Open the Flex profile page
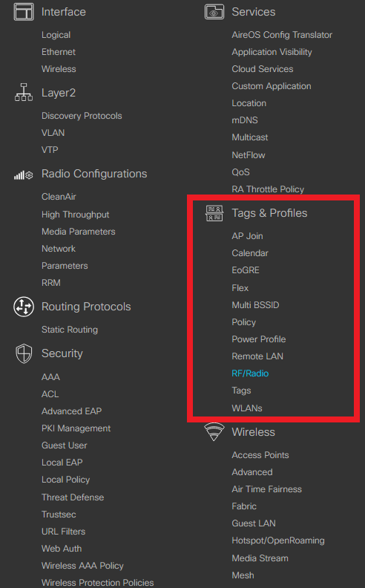This screenshot has height=588, width=365. click(240, 287)
